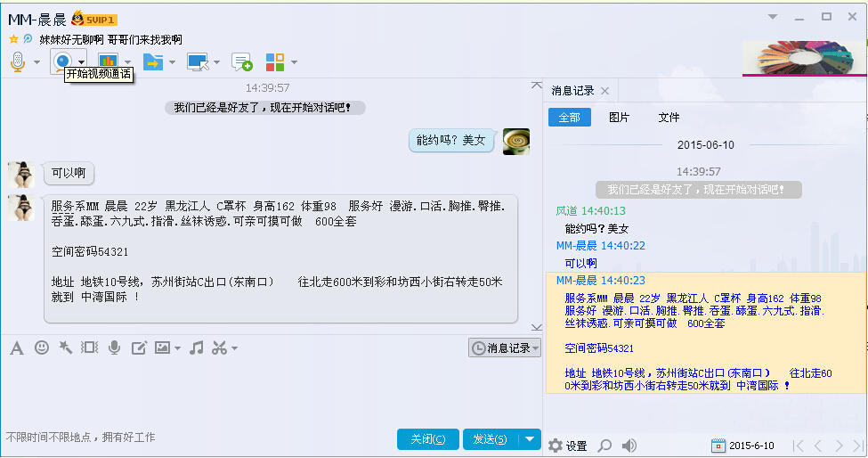Click the music note icon

click(197, 348)
